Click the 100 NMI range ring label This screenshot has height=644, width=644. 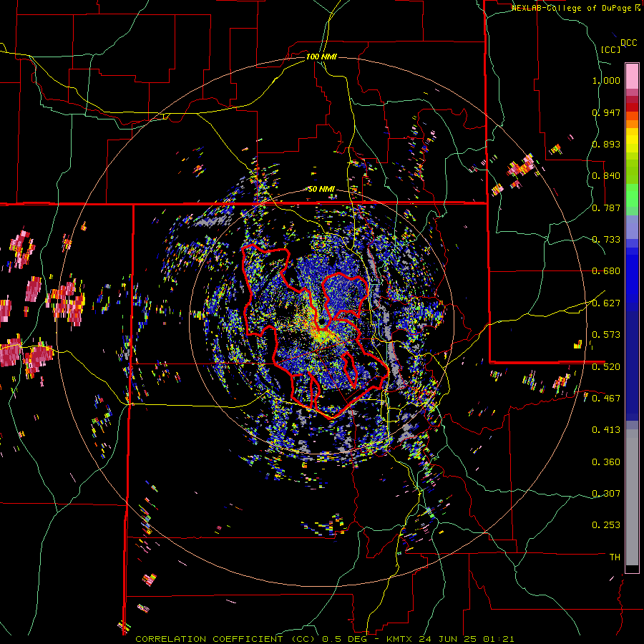321,57
